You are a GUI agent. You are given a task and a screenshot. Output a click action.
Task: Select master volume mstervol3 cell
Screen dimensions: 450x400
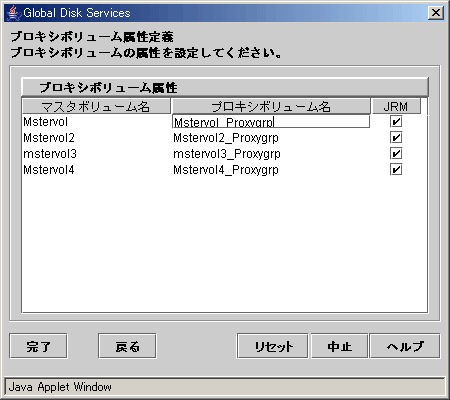pos(97,153)
